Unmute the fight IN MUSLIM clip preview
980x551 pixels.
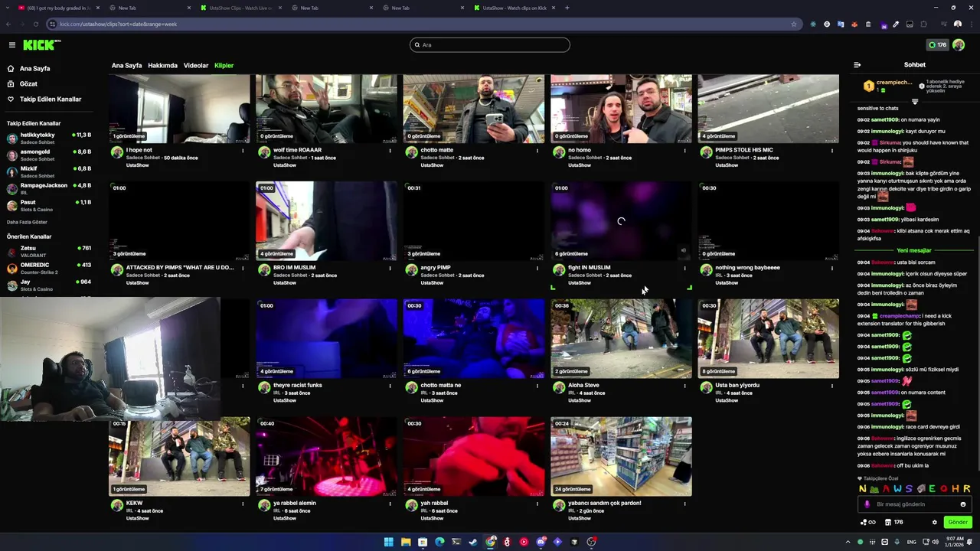pyautogui.click(x=684, y=249)
